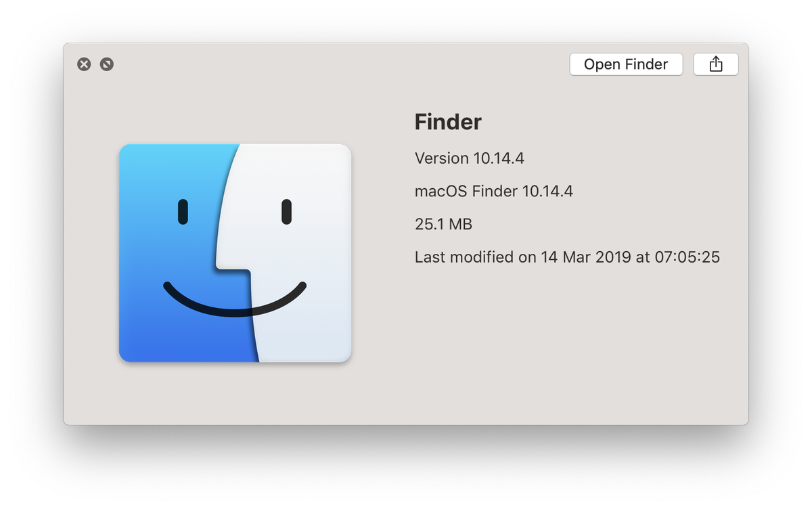The height and width of the screenshot is (509, 812).
Task: Click the large Finder app icon
Action: [x=235, y=253]
